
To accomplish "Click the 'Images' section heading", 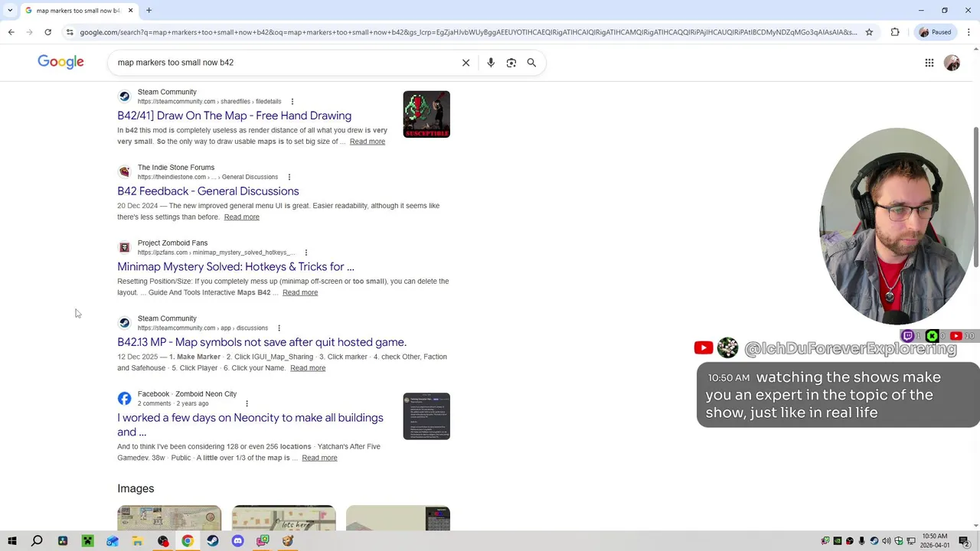I will click(136, 488).
